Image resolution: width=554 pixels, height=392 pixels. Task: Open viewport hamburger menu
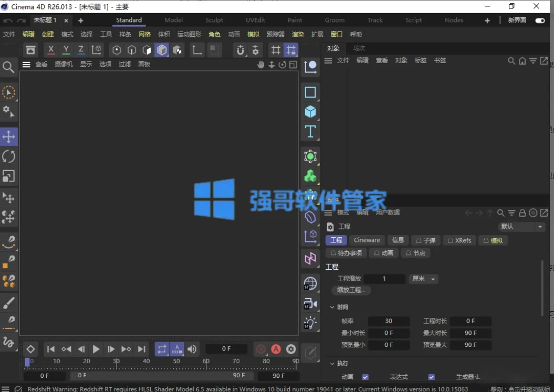pos(26,64)
